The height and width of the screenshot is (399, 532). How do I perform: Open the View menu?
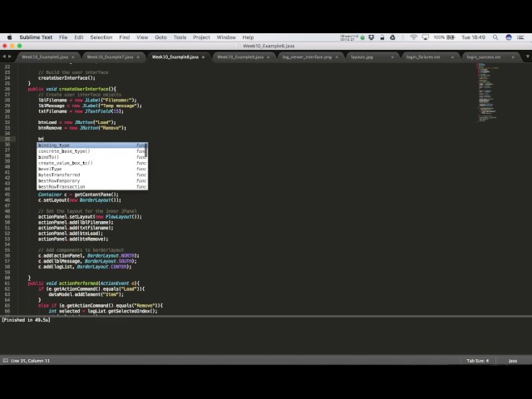(142, 37)
